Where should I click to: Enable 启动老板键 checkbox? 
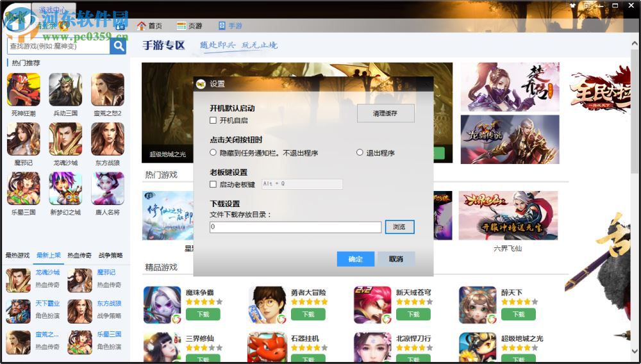213,185
